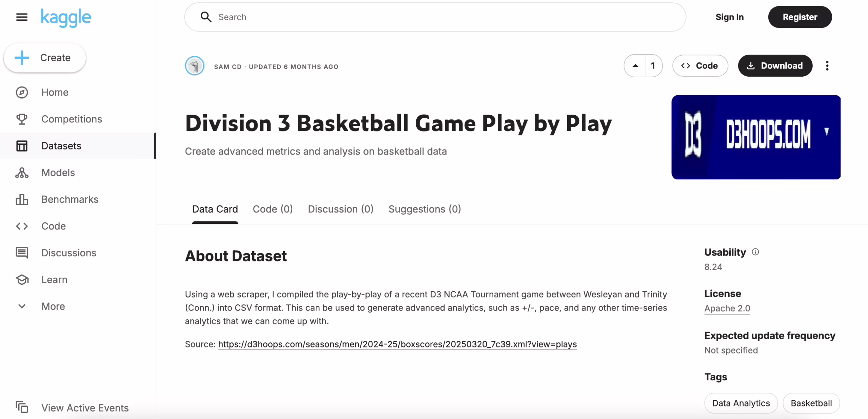Viewport: 868px width, 419px height.
Task: Click the Kaggle logo
Action: [66, 17]
